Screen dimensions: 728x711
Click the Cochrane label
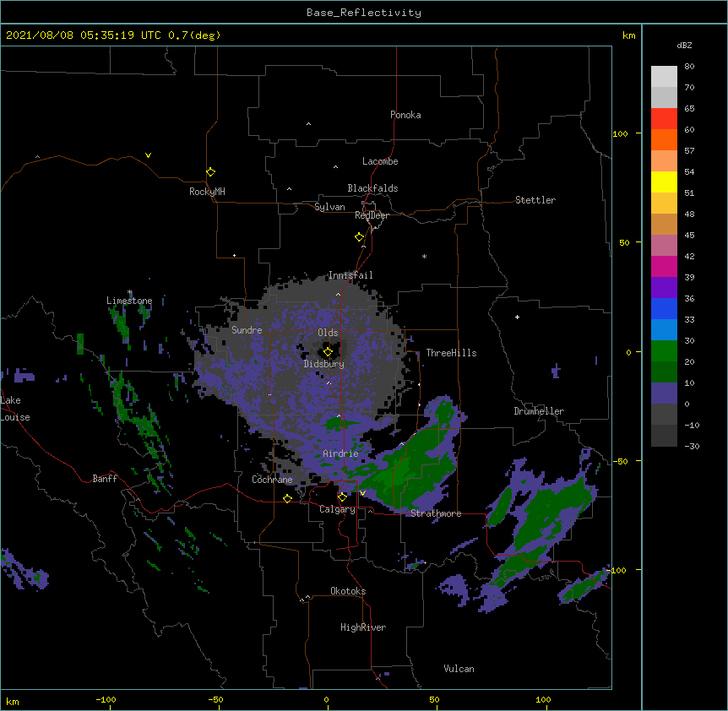tap(272, 480)
